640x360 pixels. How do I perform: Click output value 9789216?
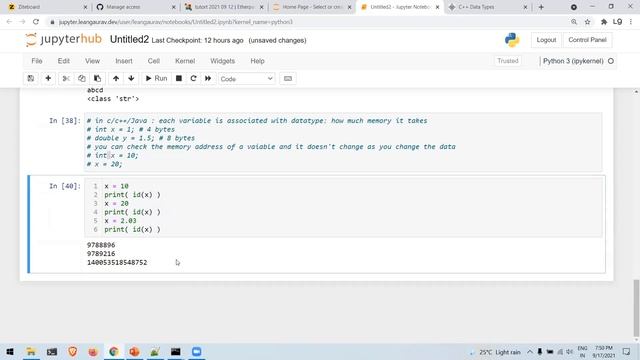(x=101, y=253)
